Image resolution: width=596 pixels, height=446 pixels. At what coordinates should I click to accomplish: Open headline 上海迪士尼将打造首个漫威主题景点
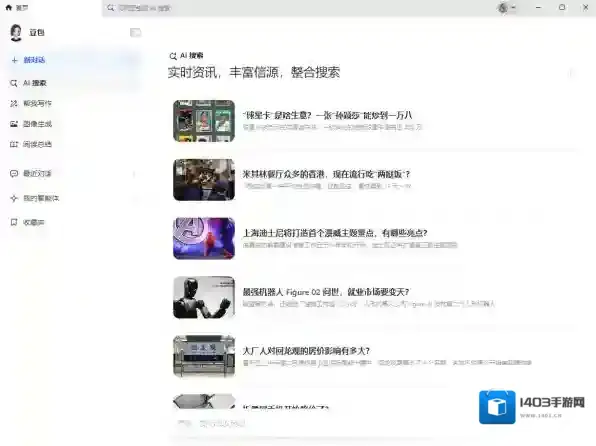coord(335,233)
